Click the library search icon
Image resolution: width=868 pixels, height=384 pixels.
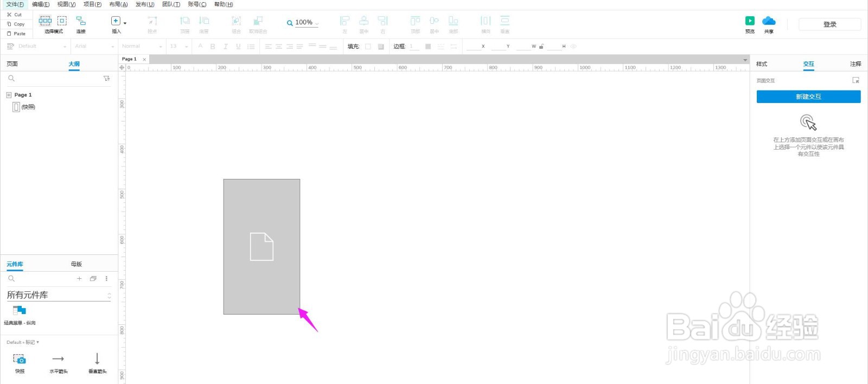coord(11,279)
